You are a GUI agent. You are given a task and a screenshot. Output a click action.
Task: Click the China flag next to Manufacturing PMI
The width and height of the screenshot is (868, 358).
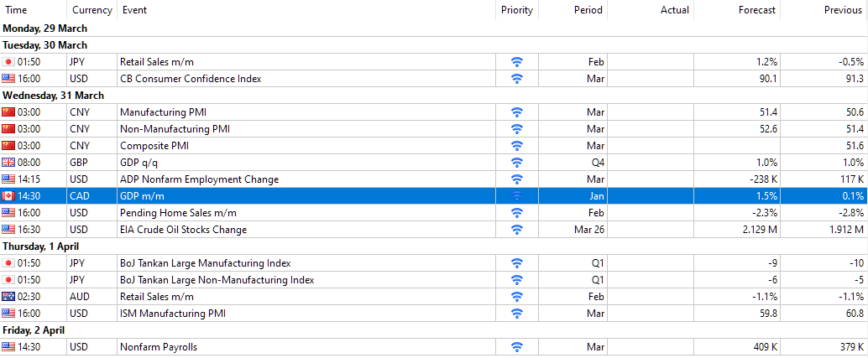point(8,112)
